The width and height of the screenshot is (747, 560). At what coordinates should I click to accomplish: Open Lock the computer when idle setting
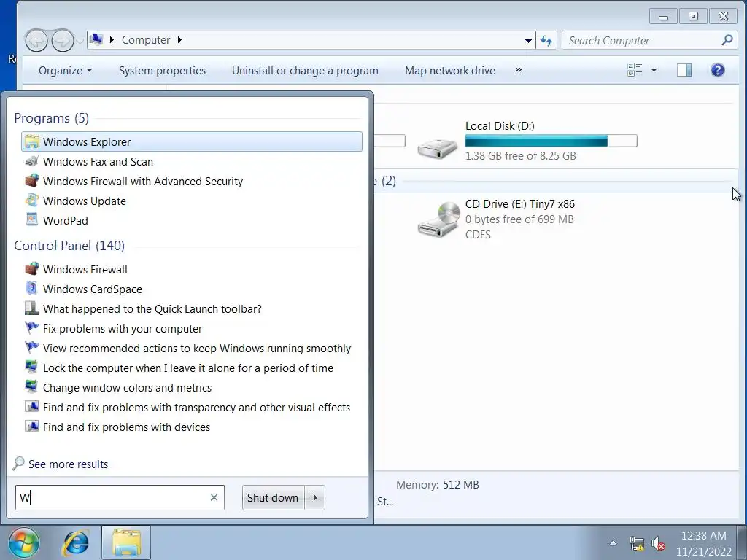[x=187, y=368]
